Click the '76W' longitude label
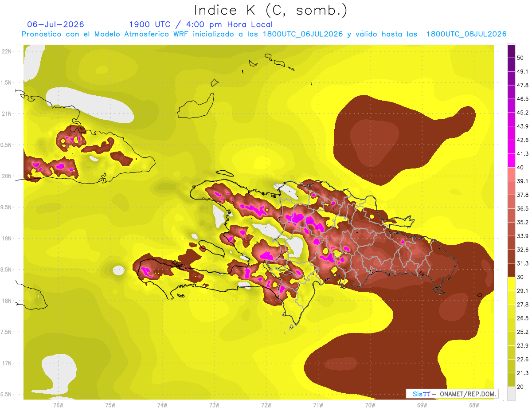 click(x=58, y=405)
